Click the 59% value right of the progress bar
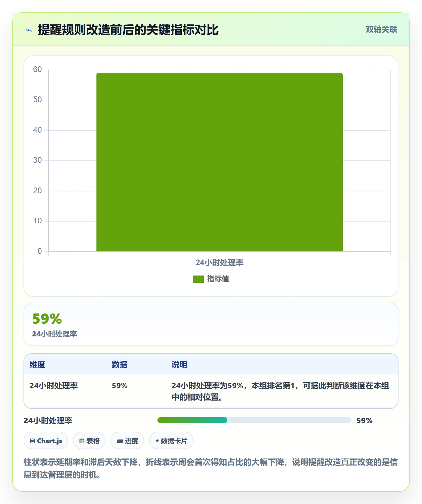 (x=364, y=421)
